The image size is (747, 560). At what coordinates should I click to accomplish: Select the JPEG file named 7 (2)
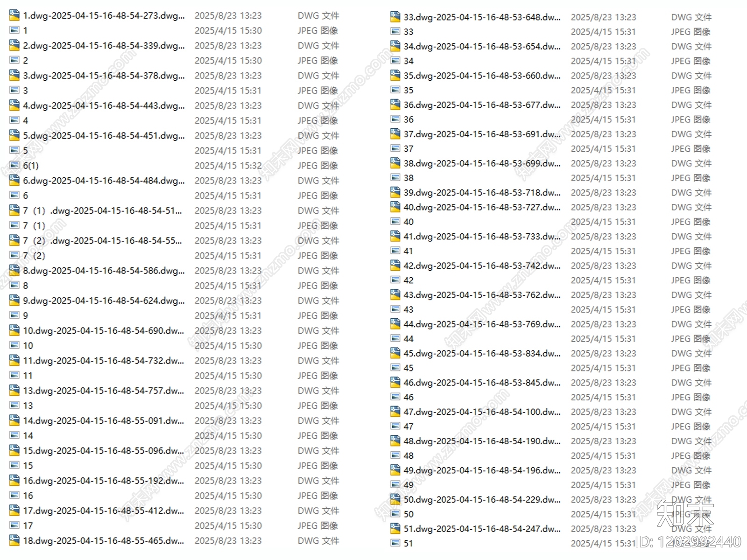click(x=34, y=255)
